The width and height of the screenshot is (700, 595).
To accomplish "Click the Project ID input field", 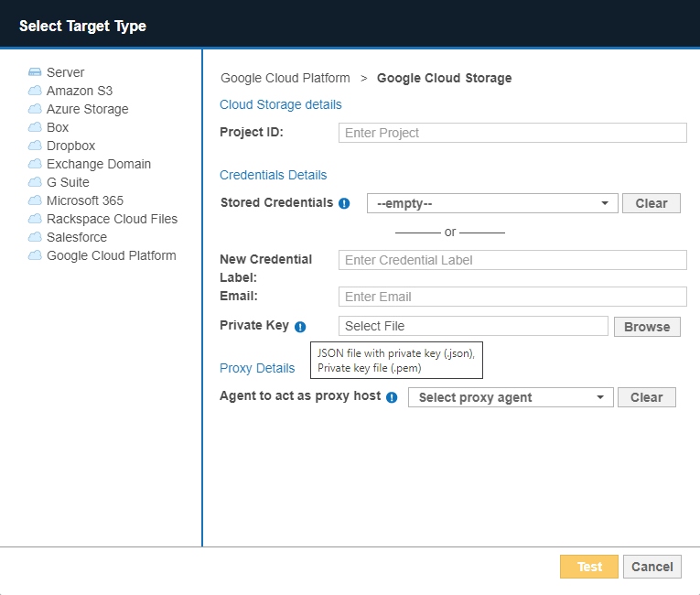I will (x=512, y=133).
